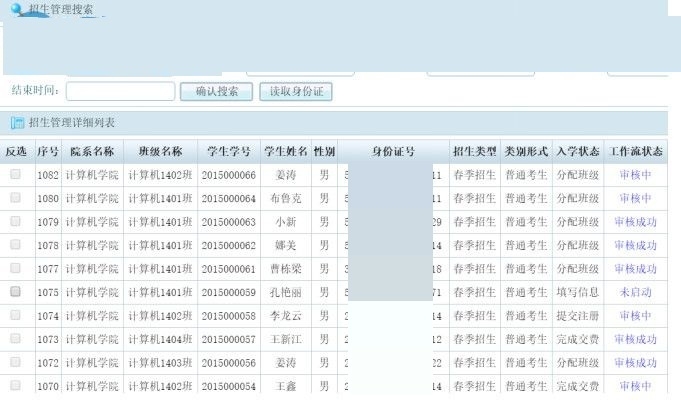Select the checkbox of row 1073 王新江
This screenshot has height=406, width=681.
(x=16, y=338)
